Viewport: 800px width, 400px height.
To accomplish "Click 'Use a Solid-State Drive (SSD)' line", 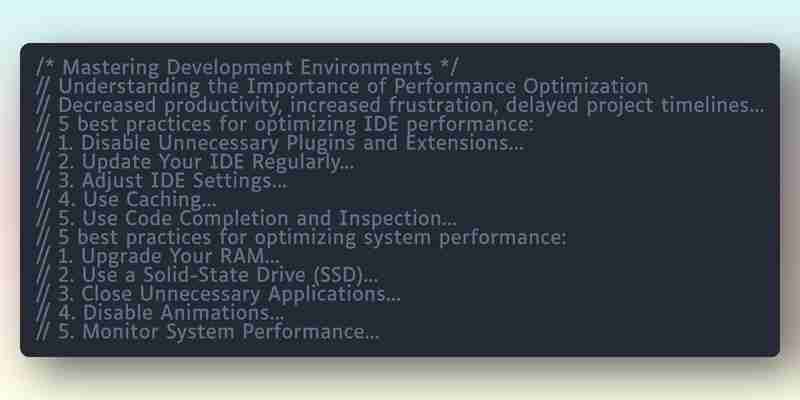I will click(207, 275).
